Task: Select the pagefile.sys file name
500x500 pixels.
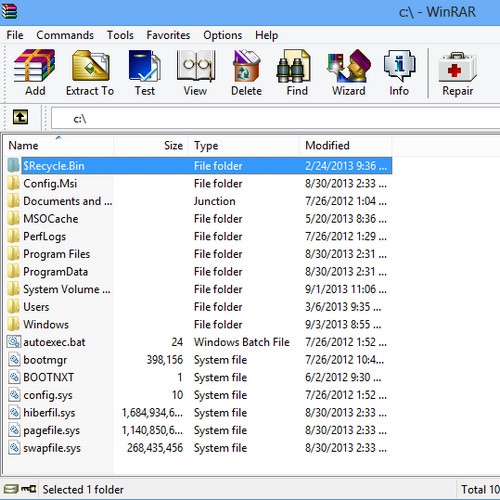Action: (51, 431)
